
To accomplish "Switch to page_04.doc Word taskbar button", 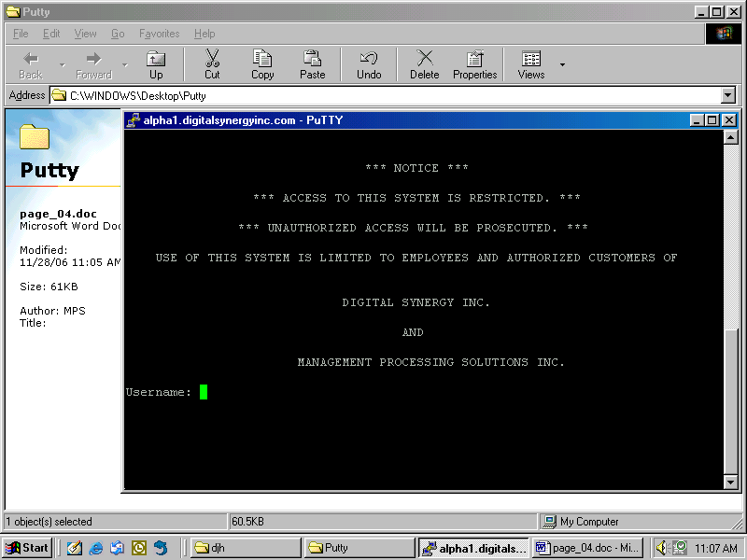I will [587, 548].
